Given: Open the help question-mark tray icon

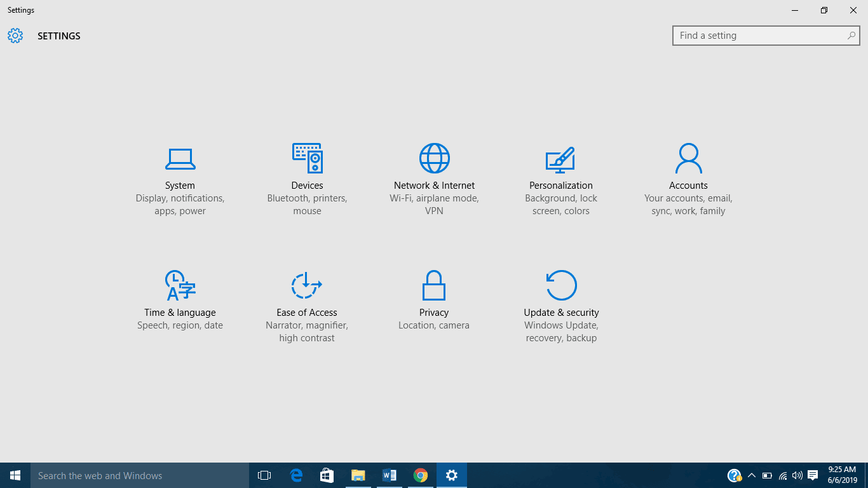Looking at the screenshot, I should [735, 475].
